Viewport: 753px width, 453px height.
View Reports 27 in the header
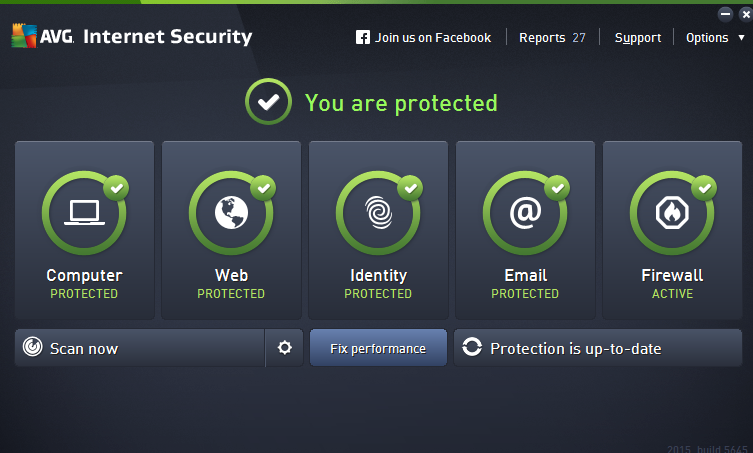pyautogui.click(x=552, y=38)
